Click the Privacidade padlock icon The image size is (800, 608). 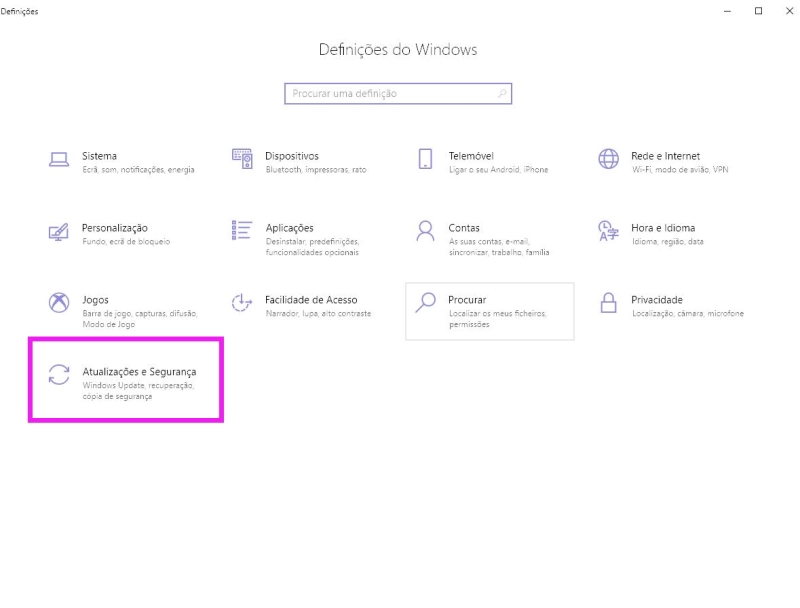(608, 303)
